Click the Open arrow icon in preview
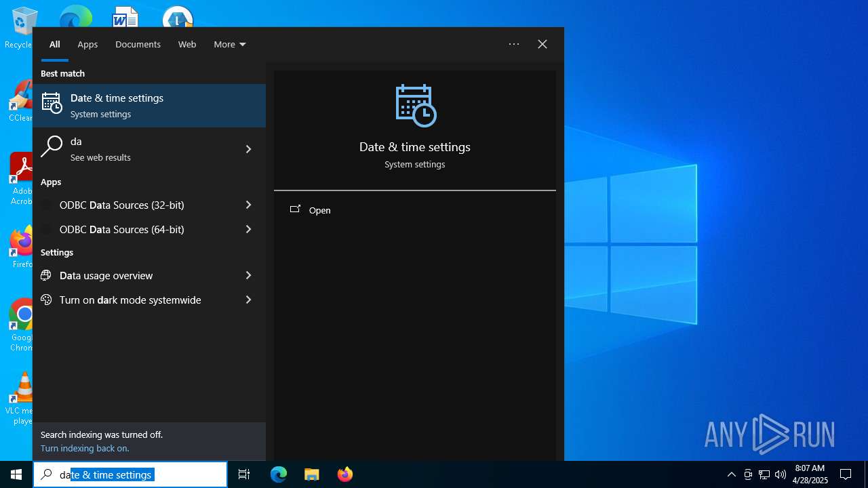 pos(295,209)
